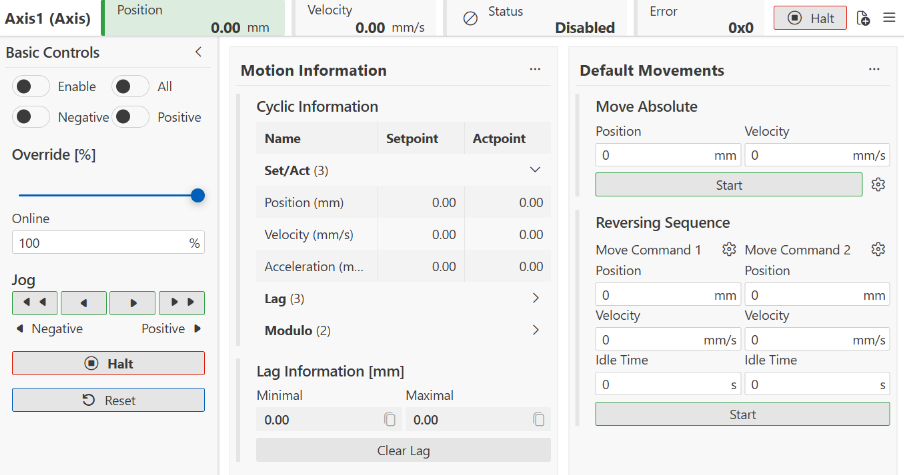
Task: Click Move Command 1 Position field
Action: click(x=669, y=295)
